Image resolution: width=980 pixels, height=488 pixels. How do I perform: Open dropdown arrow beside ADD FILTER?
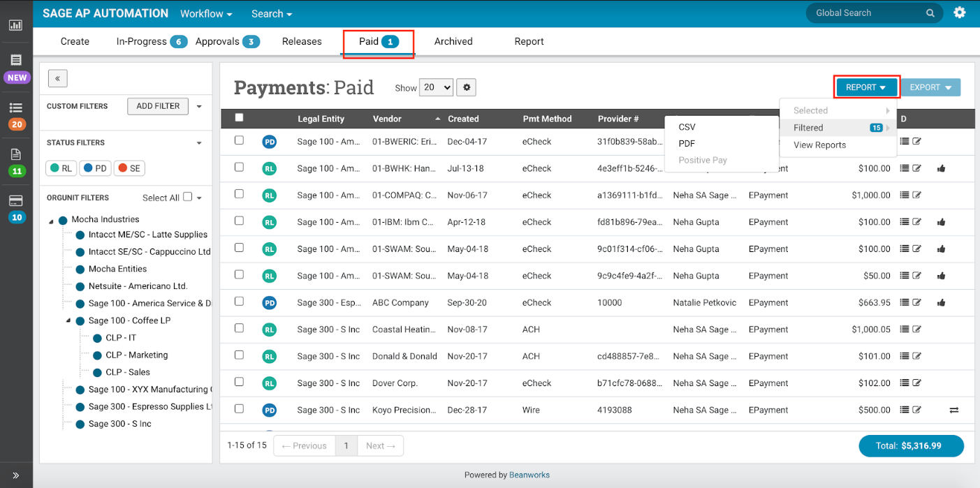[x=199, y=107]
